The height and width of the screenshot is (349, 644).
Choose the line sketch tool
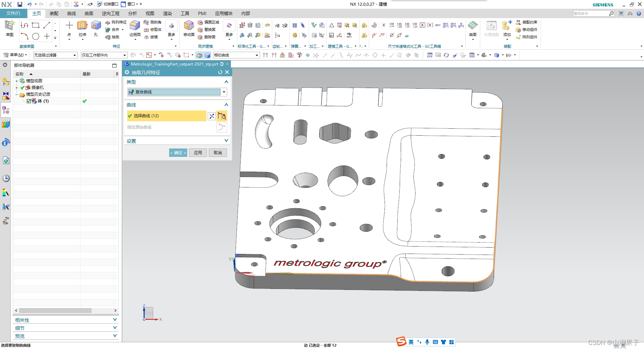coord(47,25)
